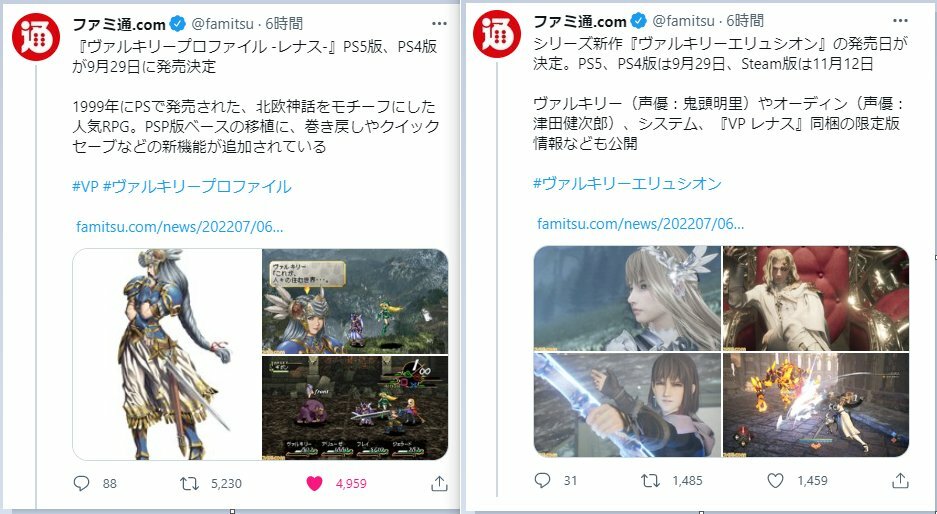The image size is (937, 514).
Task: Open the #ヴァルキリーエリュシオン hashtag
Action: click(x=627, y=183)
